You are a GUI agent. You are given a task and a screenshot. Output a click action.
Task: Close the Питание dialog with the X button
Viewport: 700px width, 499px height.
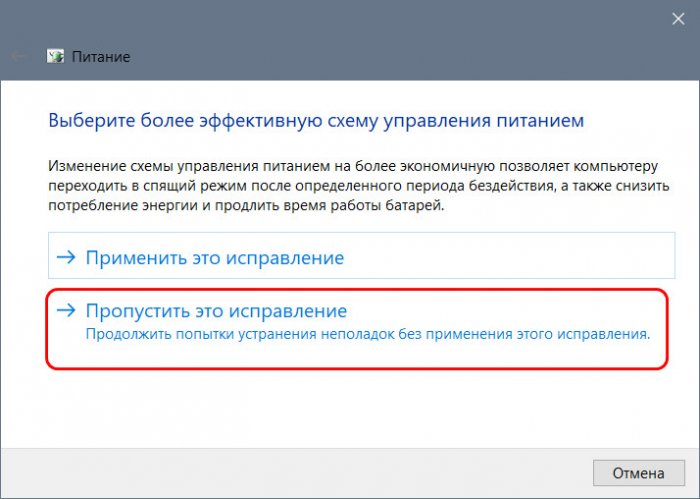[x=678, y=19]
